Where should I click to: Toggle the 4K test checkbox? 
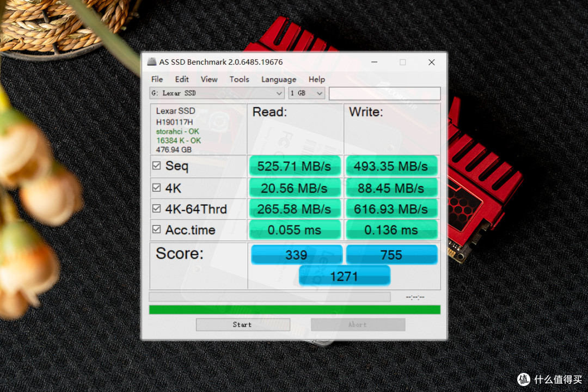(157, 187)
